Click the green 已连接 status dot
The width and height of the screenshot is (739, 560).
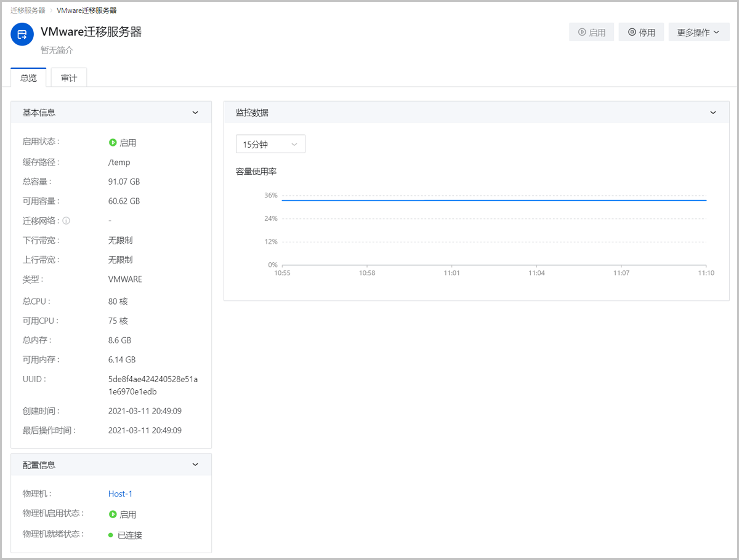pos(111,535)
